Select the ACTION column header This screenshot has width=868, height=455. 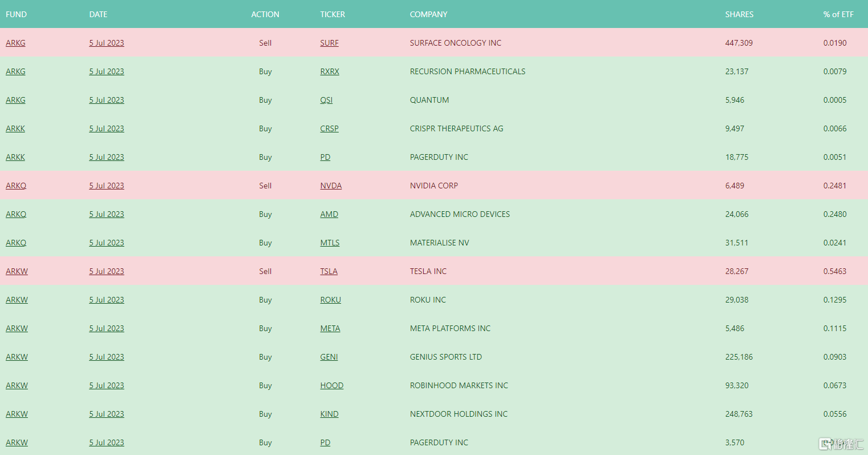click(265, 14)
